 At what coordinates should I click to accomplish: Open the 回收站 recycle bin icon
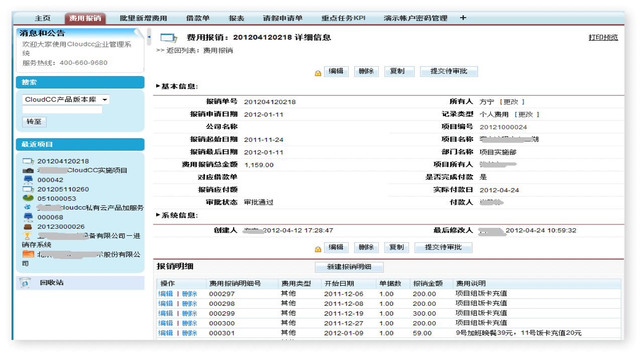pos(25,283)
